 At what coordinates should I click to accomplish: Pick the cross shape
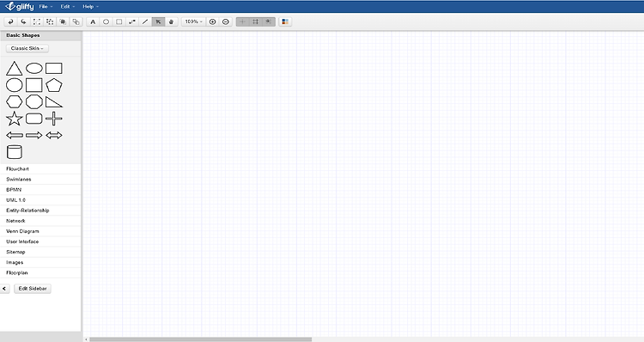[x=54, y=119]
